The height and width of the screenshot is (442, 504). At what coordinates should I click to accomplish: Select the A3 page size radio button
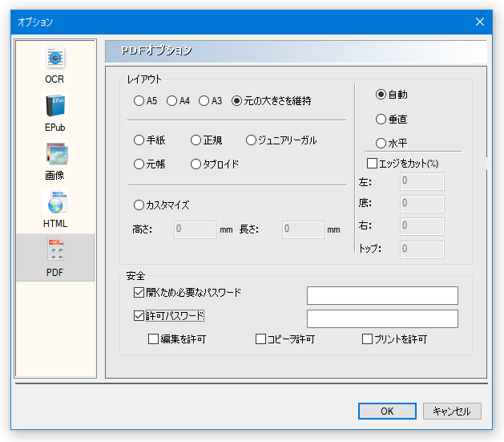[x=204, y=101]
